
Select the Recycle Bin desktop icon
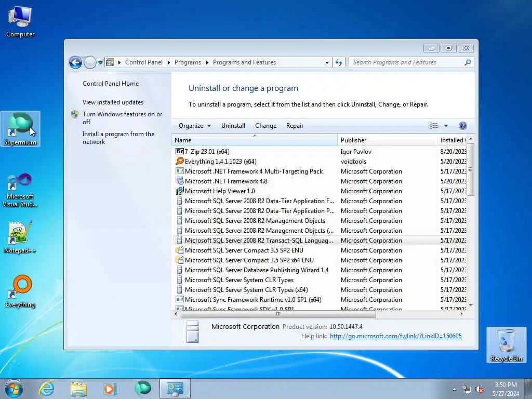[x=506, y=345]
